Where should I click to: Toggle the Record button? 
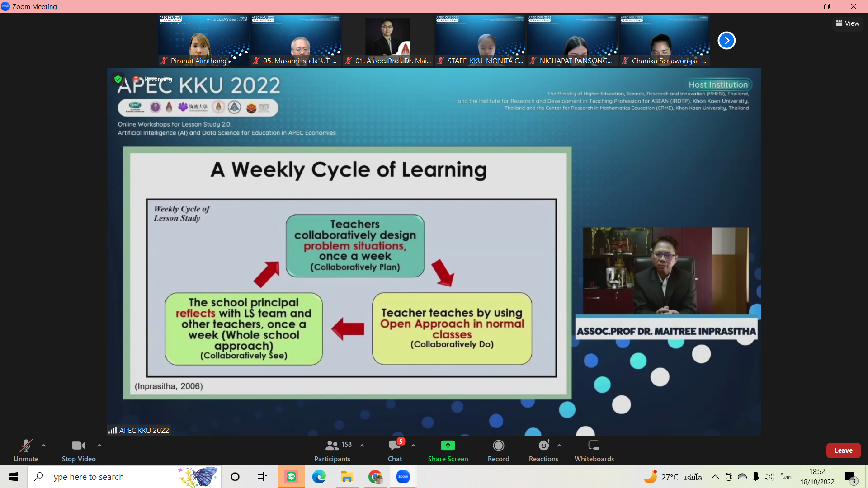(x=498, y=446)
